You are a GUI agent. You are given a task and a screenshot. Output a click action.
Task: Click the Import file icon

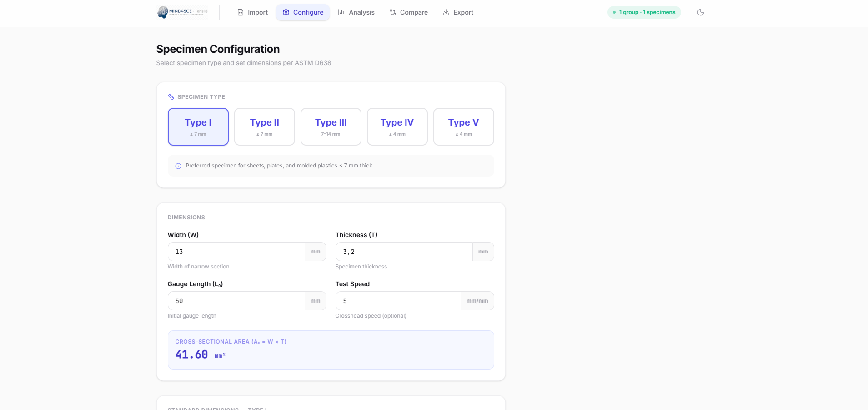[x=241, y=12]
